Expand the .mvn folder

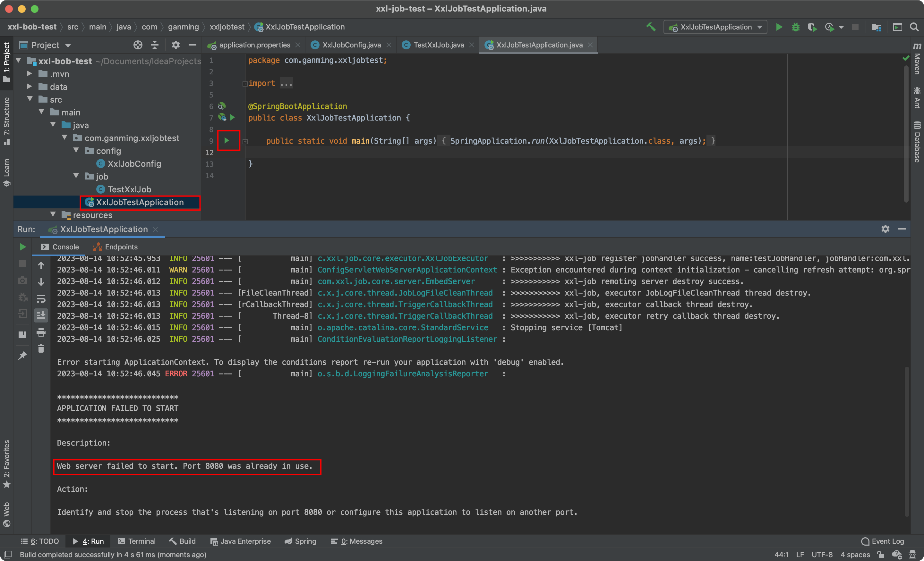click(29, 74)
